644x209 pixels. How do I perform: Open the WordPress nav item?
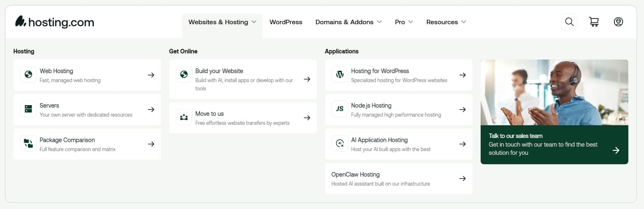click(x=286, y=22)
